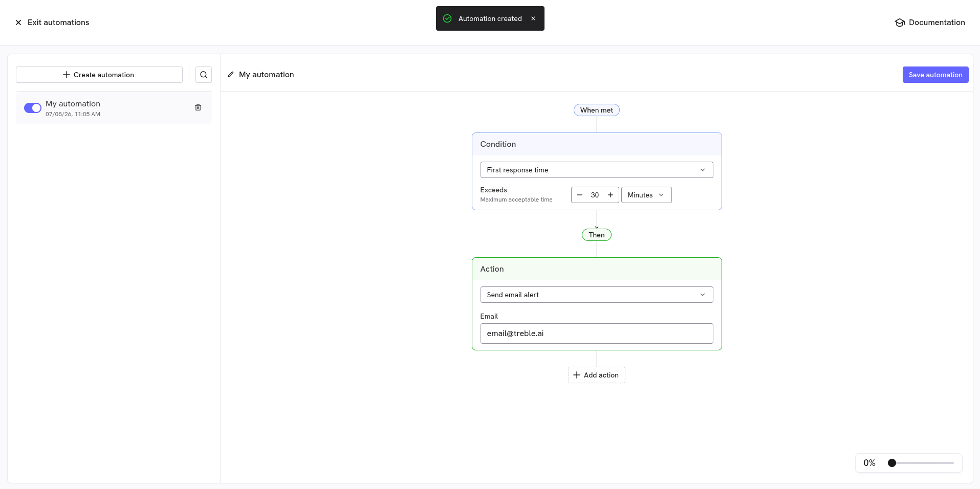Open the Minutes unit dropdown
This screenshot has height=489, width=980.
click(x=646, y=195)
